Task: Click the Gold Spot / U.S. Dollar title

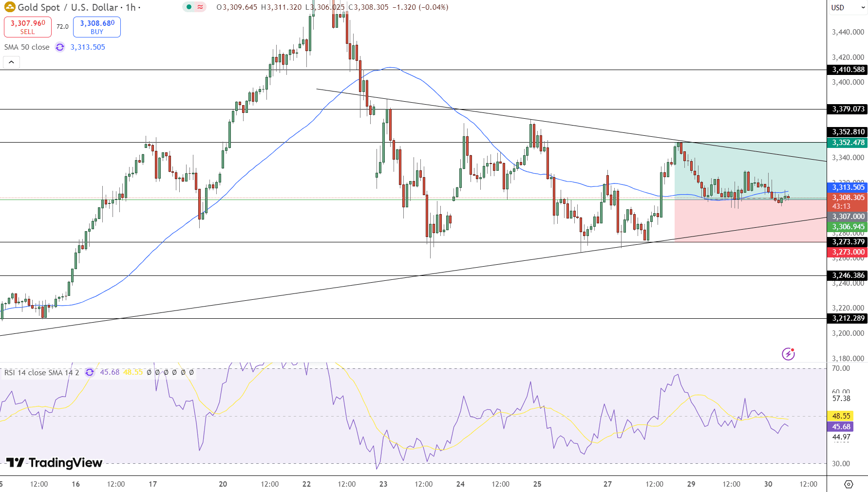Action: tap(68, 7)
